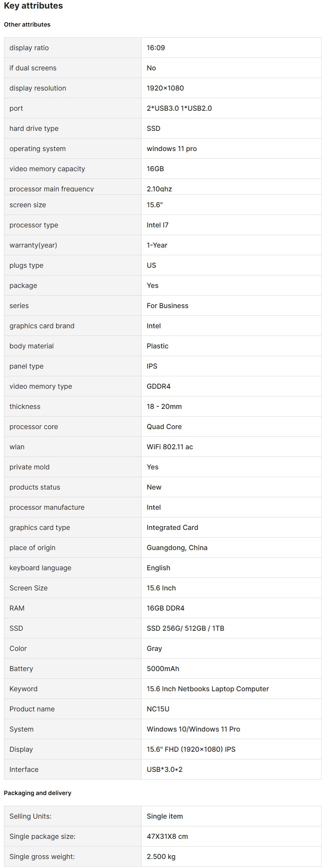Viewport: 323px width, 868px height.
Task: Select the 'Guangdong, China' origin value
Action: [177, 547]
